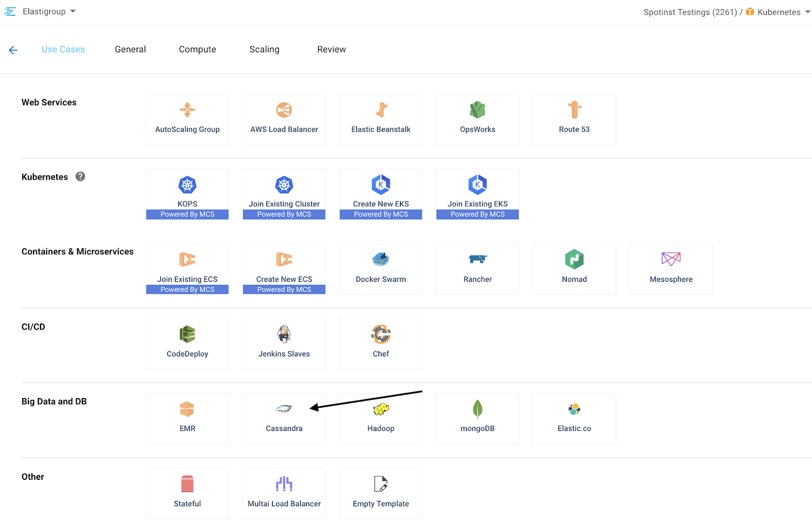
Task: Click the back arrow icon
Action: point(13,50)
